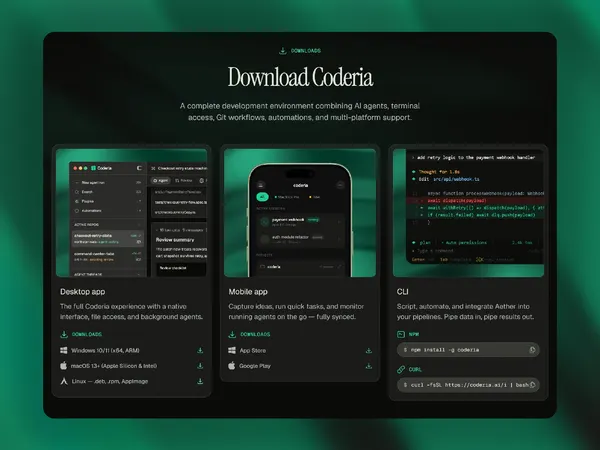Download the macOS 13+ build via arrow icon
Image resolution: width=600 pixels, height=450 pixels.
click(200, 366)
